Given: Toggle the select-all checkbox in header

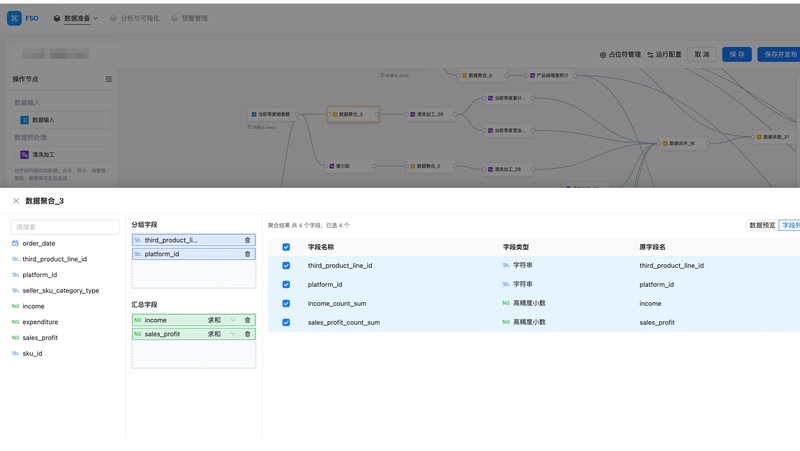Looking at the screenshot, I should [286, 247].
